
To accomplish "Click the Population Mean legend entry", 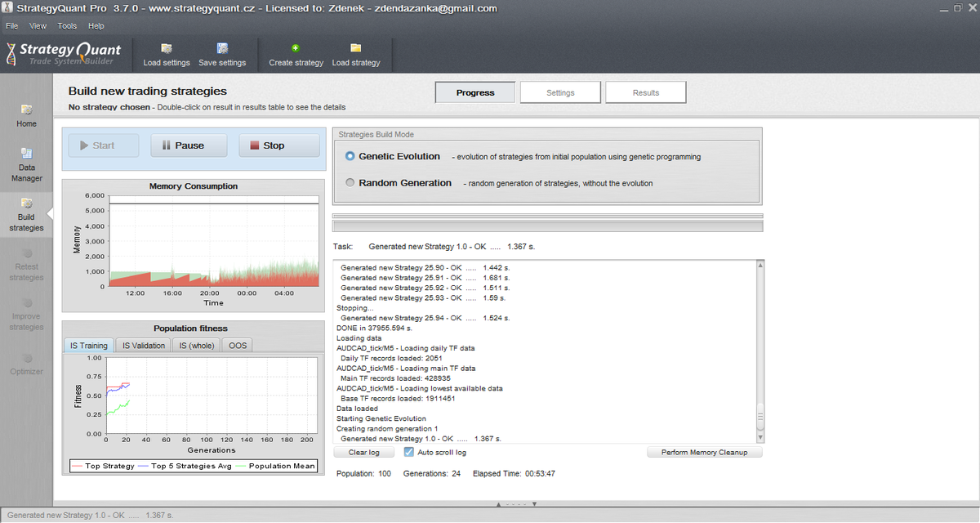I will [276, 466].
